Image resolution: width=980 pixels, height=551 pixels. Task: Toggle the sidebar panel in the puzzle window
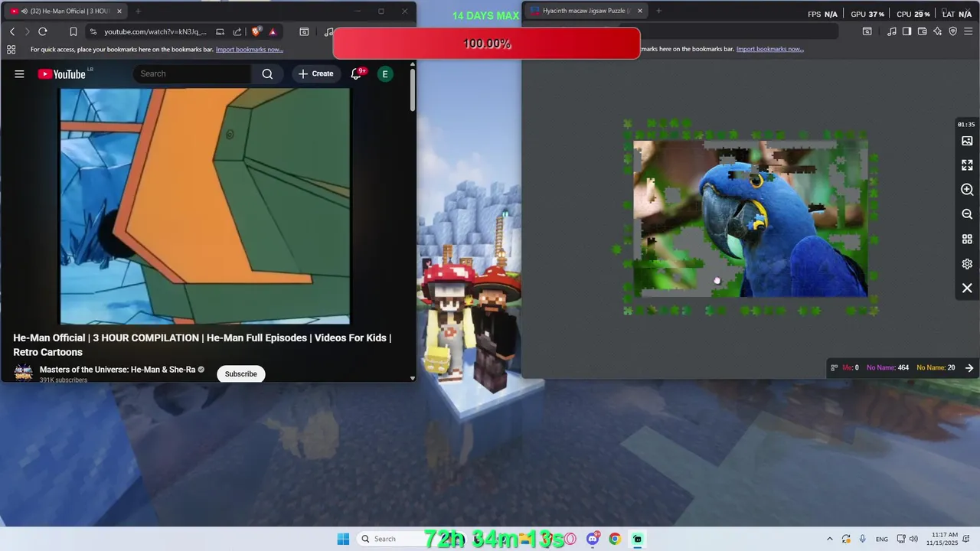[906, 31]
